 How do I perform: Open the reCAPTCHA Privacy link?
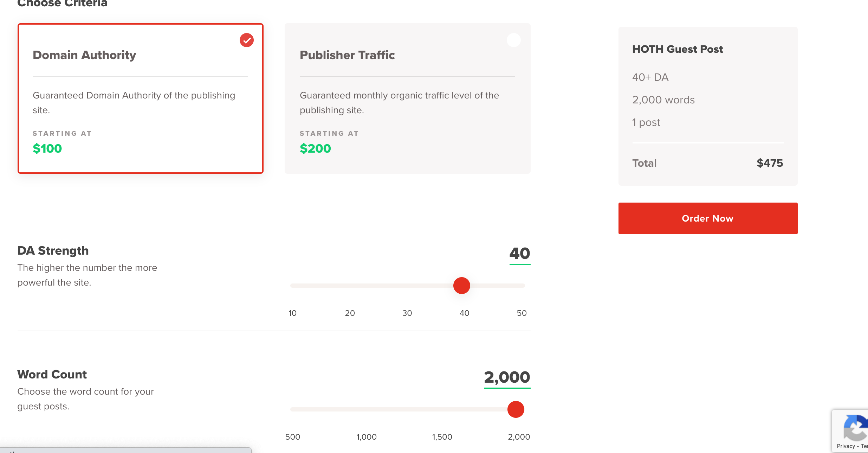click(x=846, y=446)
